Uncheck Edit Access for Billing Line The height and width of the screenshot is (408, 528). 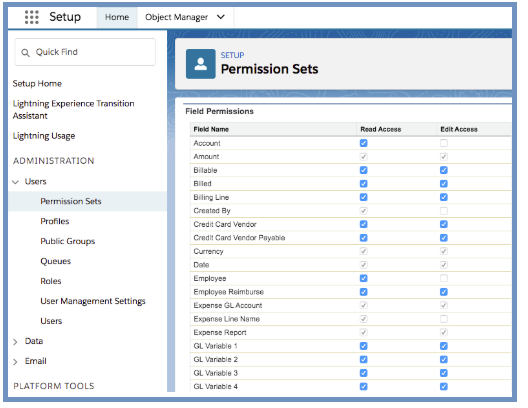pyautogui.click(x=443, y=197)
